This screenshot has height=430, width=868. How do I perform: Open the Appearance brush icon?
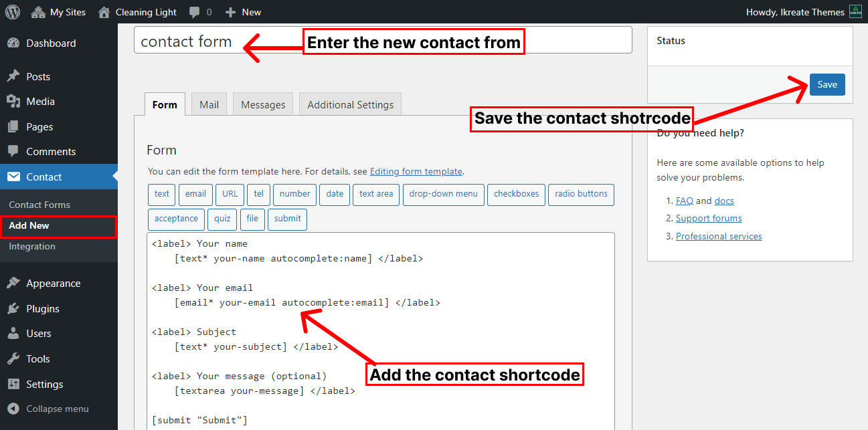pos(13,284)
